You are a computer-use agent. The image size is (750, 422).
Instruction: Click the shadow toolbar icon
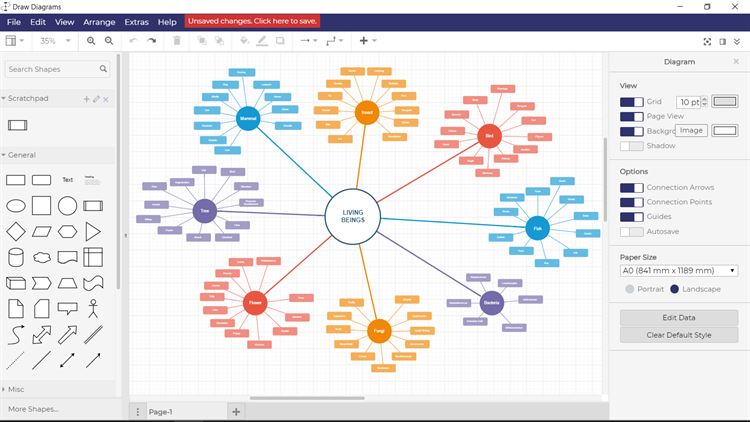point(280,41)
